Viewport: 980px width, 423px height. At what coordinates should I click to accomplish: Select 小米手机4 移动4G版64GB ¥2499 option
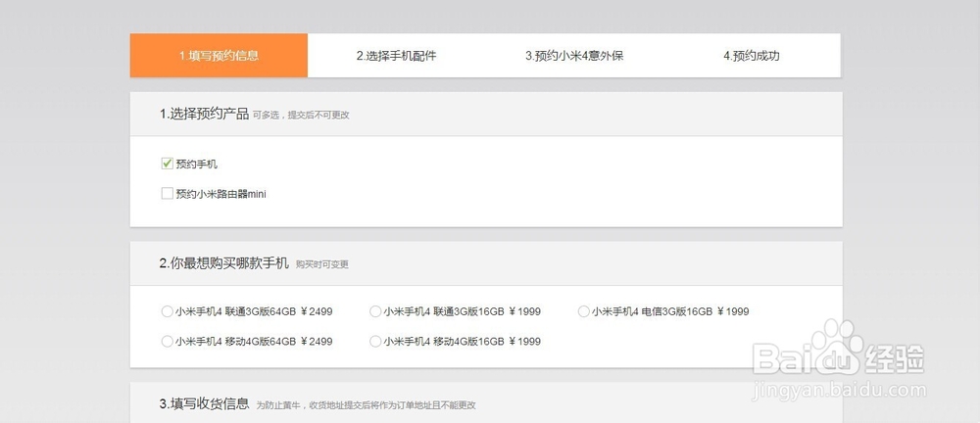167,341
